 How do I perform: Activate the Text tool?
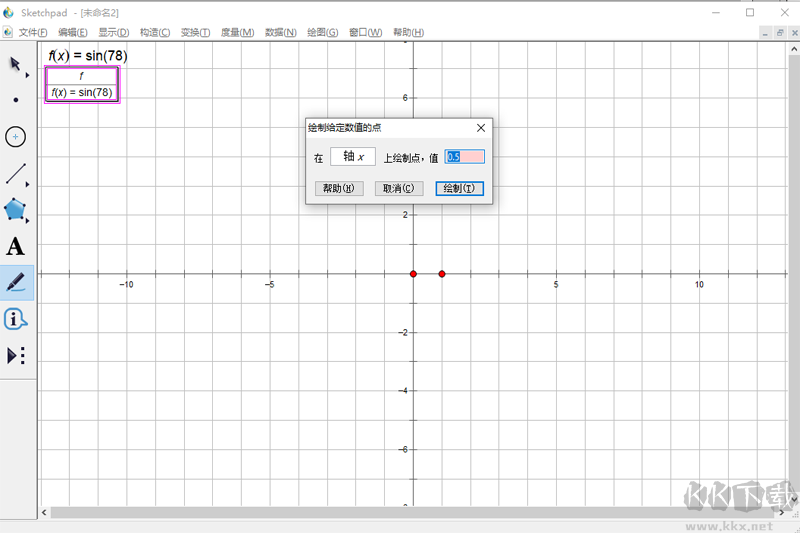pyautogui.click(x=16, y=247)
